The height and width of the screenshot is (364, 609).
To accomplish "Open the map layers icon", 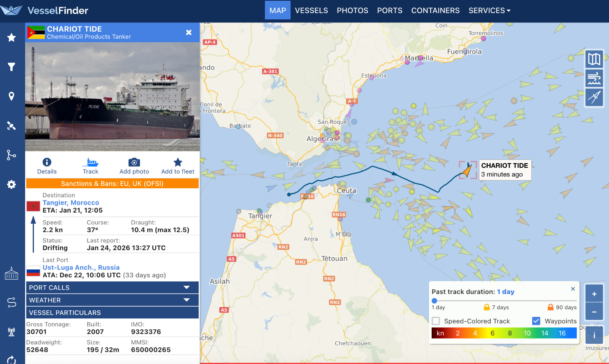I will (594, 59).
